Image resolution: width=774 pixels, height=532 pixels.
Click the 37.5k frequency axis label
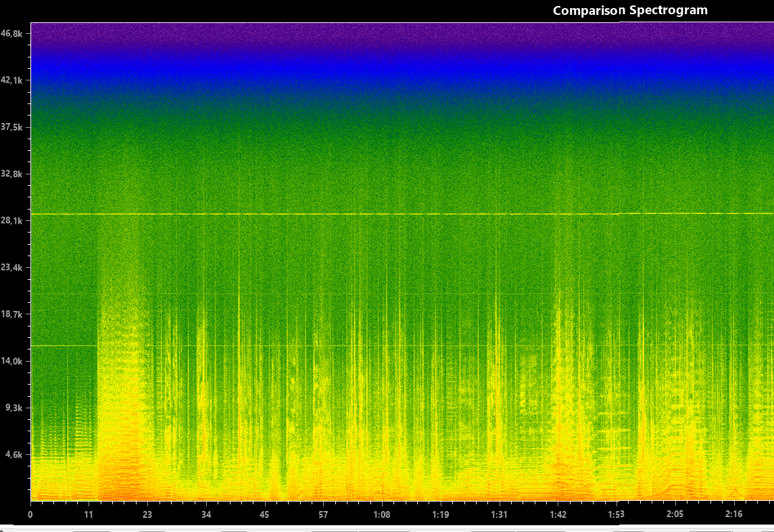[14, 127]
